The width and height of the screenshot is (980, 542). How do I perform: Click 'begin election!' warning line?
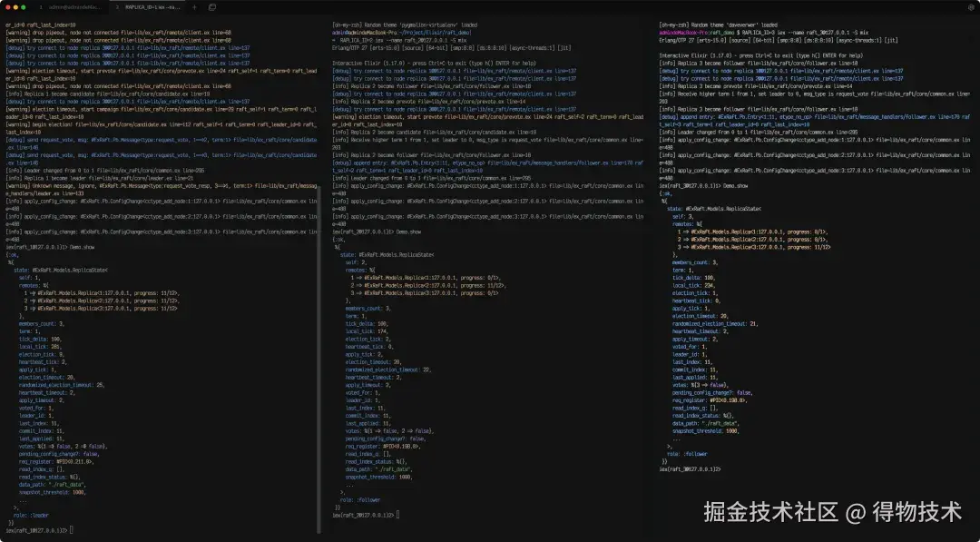162,128
